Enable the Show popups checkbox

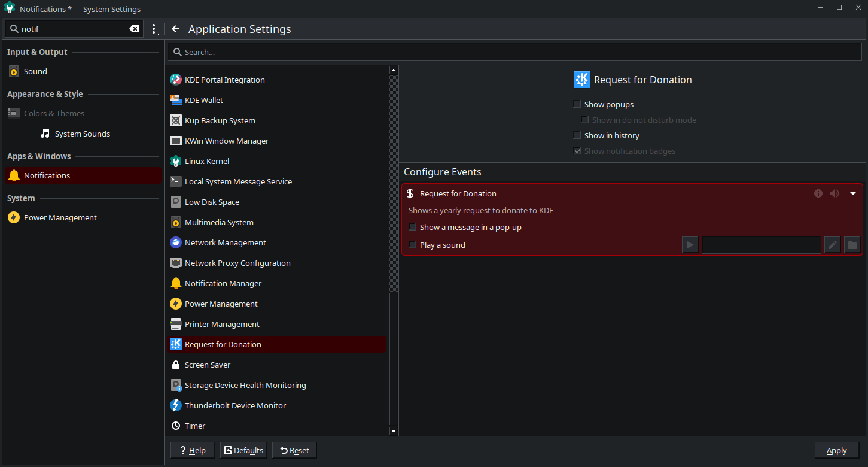577,104
